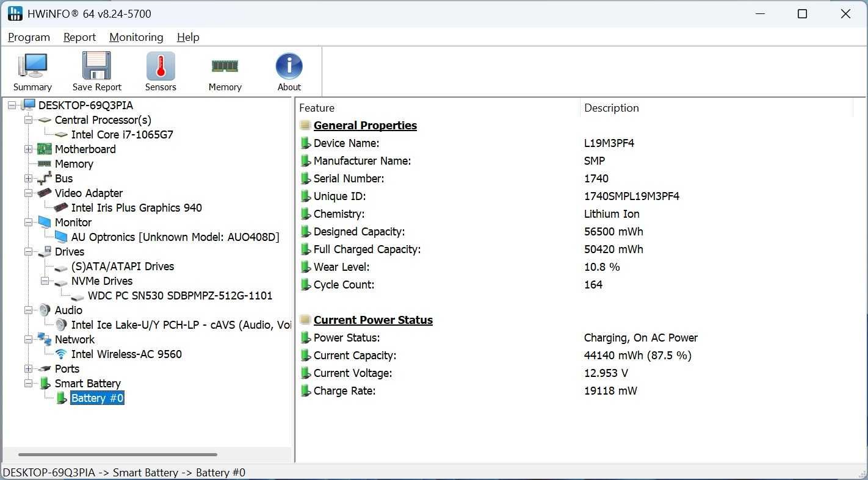
Task: Click the Monitor icon in tree
Action: coord(45,223)
